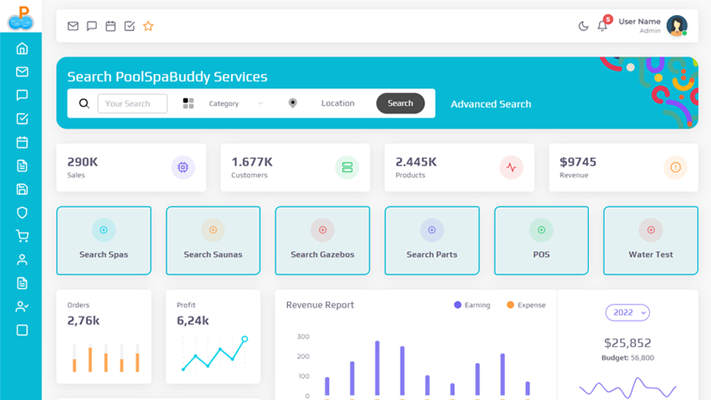Click the dark Search button
The height and width of the screenshot is (400, 711).
coord(400,103)
